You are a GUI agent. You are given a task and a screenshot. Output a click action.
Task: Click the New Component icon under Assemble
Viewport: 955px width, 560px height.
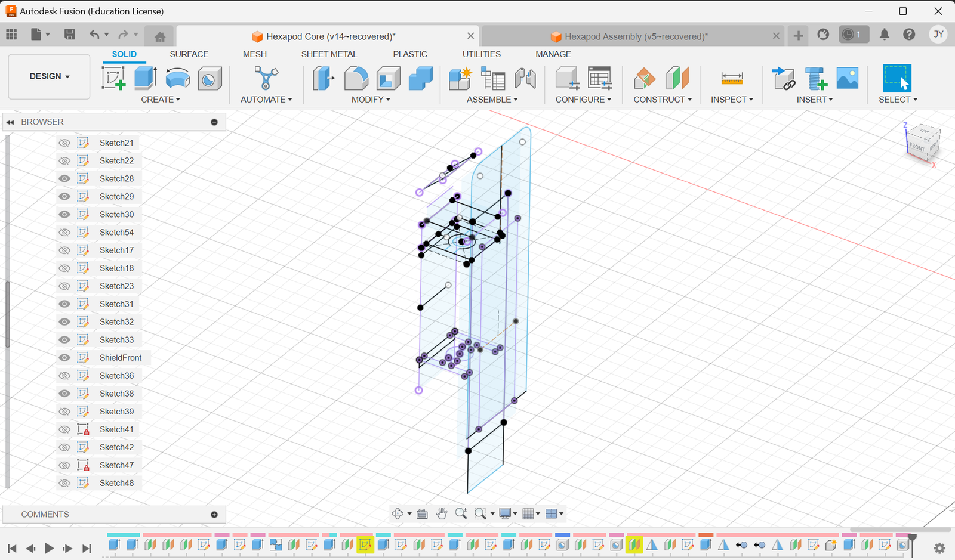tap(460, 78)
